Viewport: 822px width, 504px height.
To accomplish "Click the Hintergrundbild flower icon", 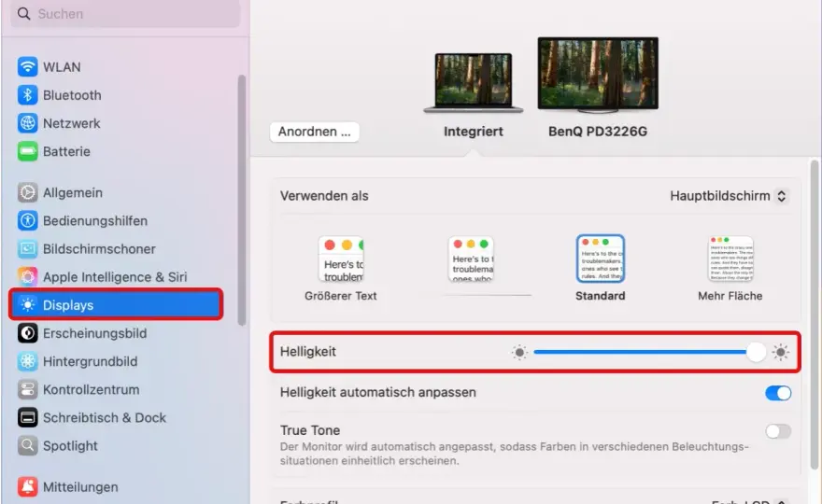I will click(27, 361).
